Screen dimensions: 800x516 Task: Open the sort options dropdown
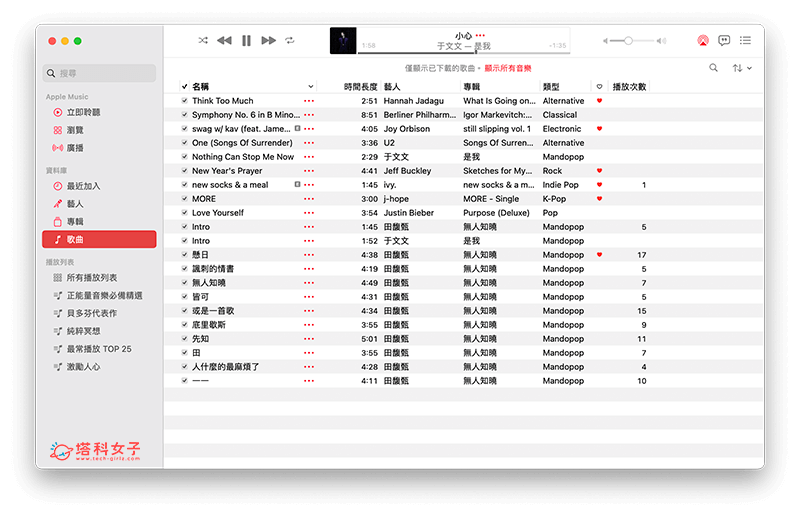pos(742,68)
